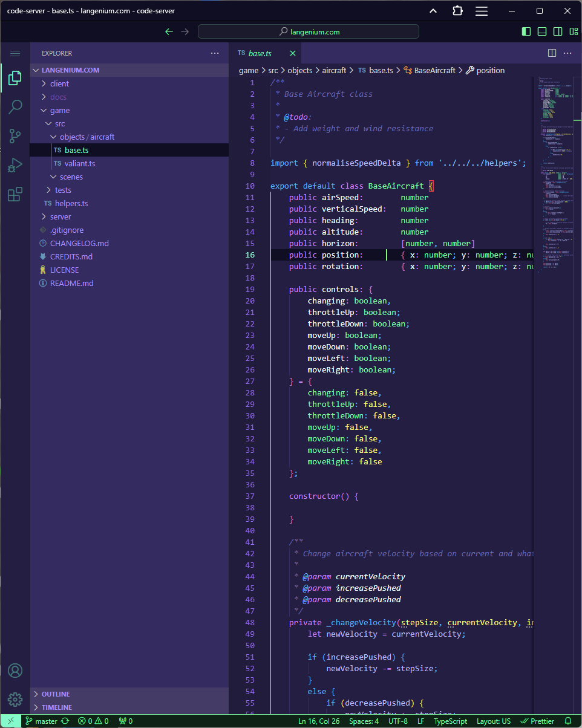Open the Accounts icon in activity bar

click(15, 671)
